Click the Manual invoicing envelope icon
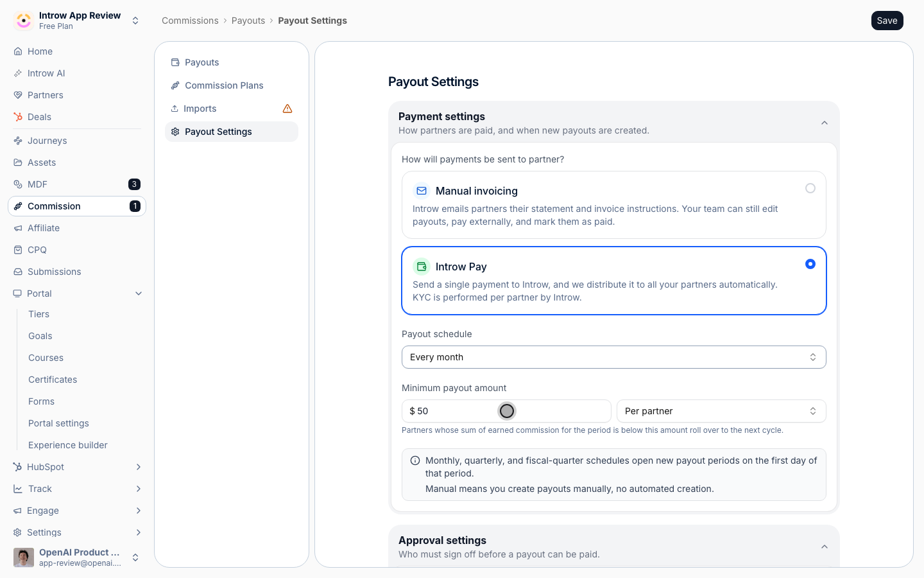 pyautogui.click(x=422, y=191)
